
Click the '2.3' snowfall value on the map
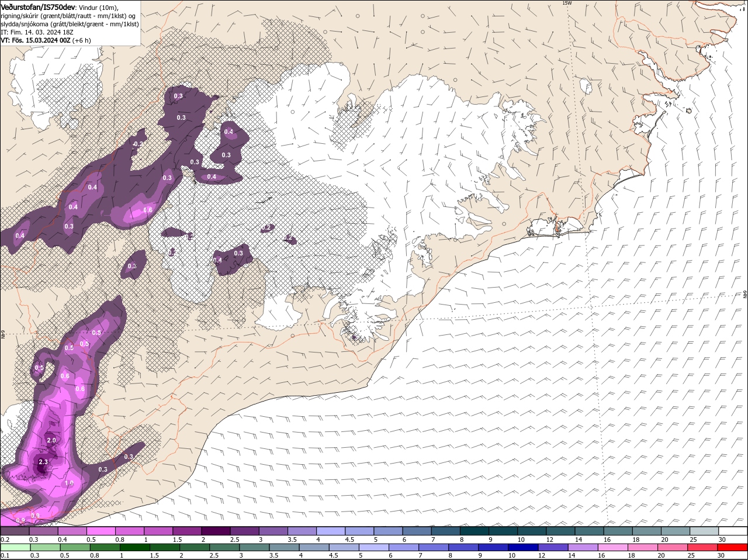click(x=43, y=462)
